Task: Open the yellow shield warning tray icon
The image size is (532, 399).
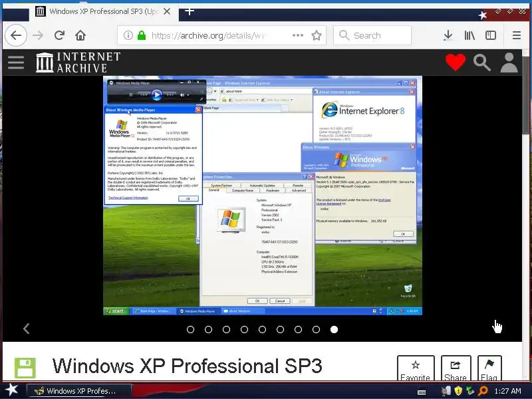Action: [x=458, y=391]
